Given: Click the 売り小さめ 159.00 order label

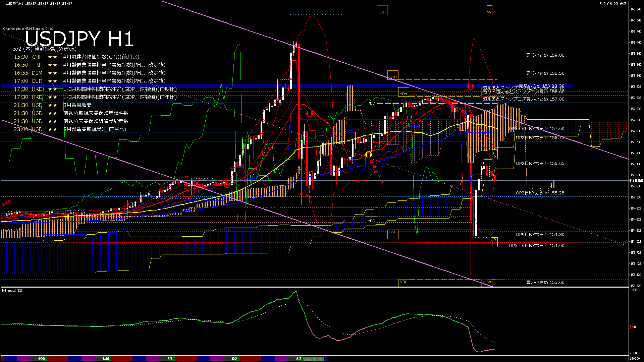Looking at the screenshot, I should (x=545, y=55).
